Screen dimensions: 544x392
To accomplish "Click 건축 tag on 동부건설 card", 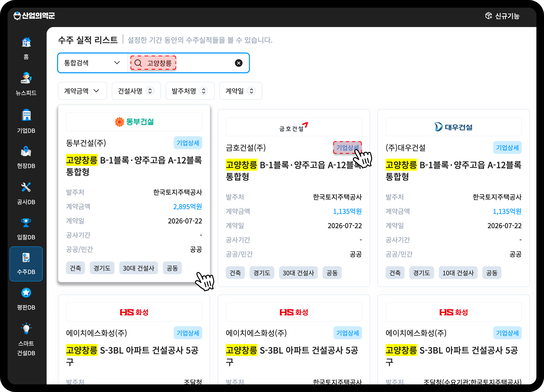I will tap(75, 268).
